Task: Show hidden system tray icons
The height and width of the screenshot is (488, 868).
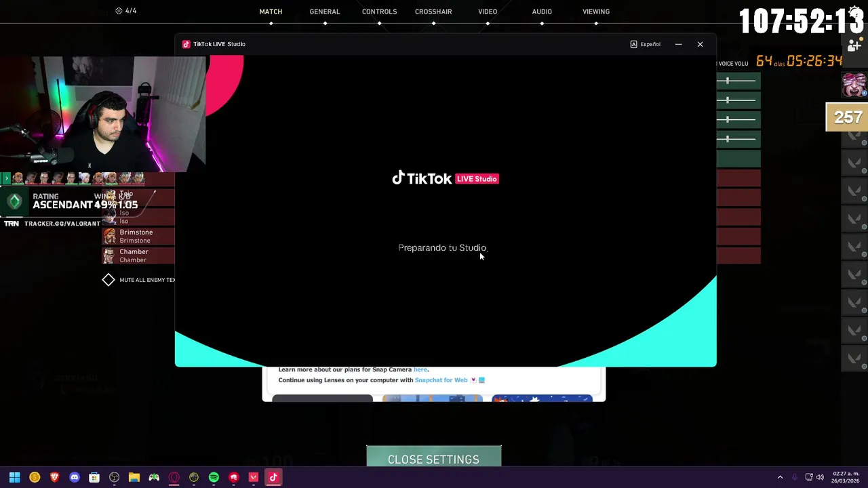Action: pyautogui.click(x=780, y=477)
